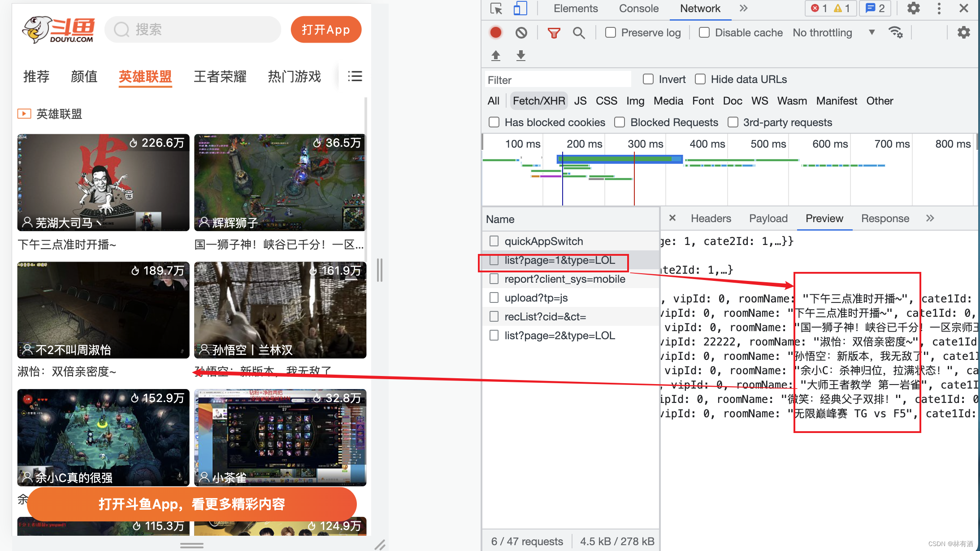
Task: Open Network panel settings gear
Action: coord(963,32)
